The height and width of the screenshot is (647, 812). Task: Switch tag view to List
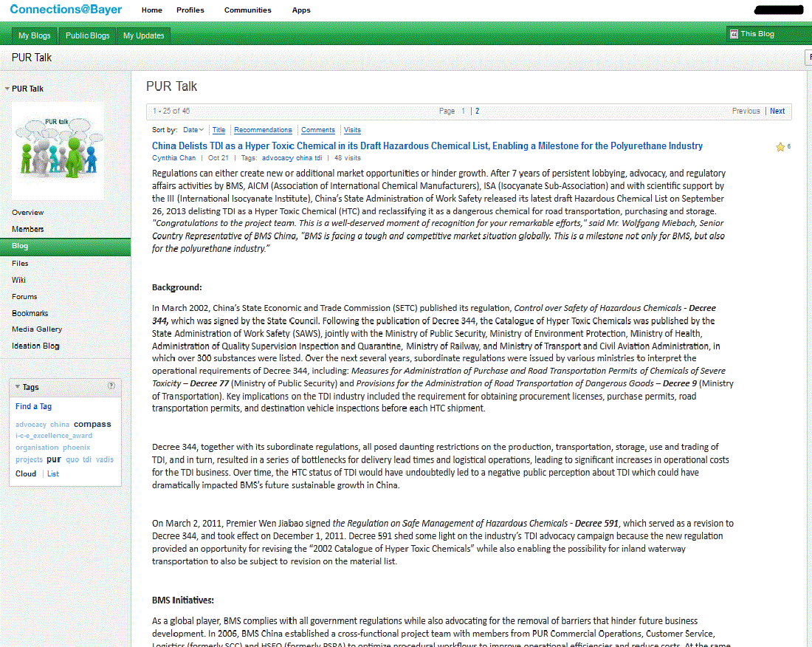53,474
